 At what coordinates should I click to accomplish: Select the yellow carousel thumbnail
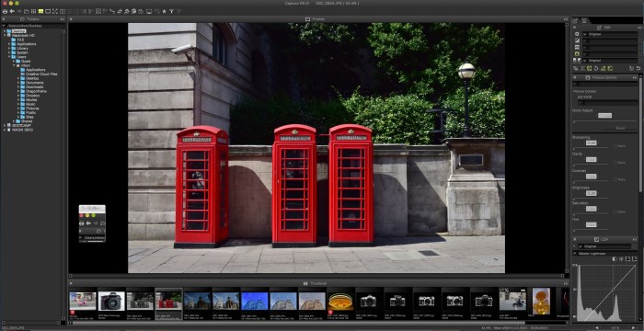(340, 302)
